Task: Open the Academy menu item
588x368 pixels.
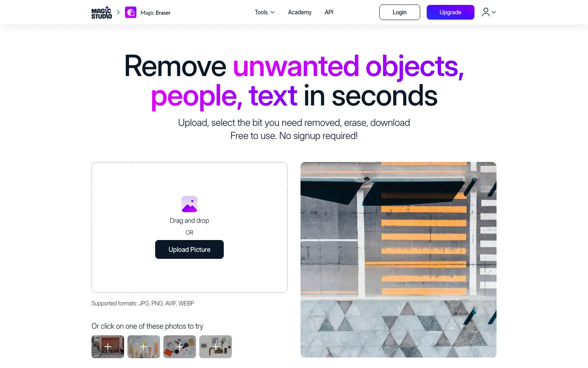Action: tap(300, 12)
